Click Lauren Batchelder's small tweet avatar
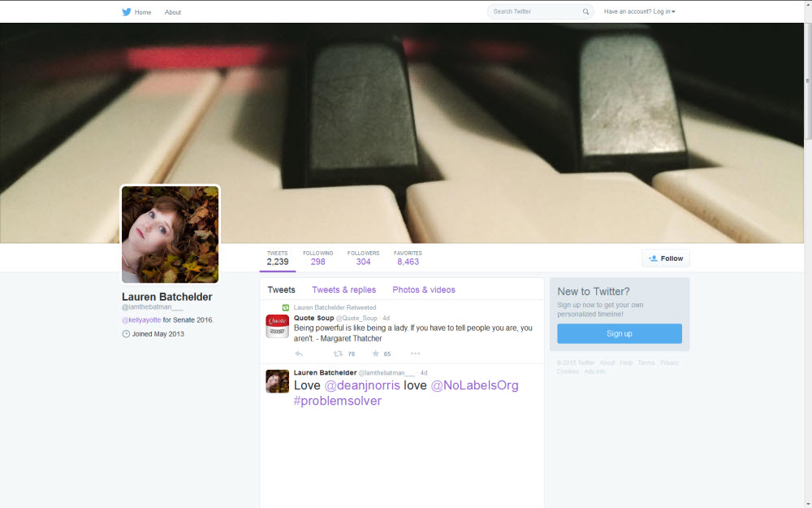The width and height of the screenshot is (812, 508). (x=277, y=380)
